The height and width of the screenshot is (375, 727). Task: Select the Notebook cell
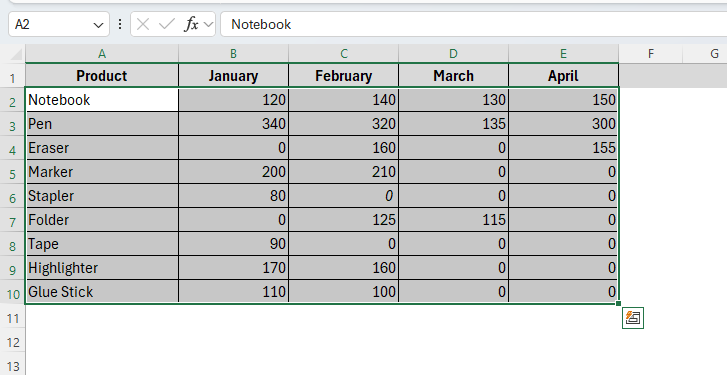[x=102, y=100]
